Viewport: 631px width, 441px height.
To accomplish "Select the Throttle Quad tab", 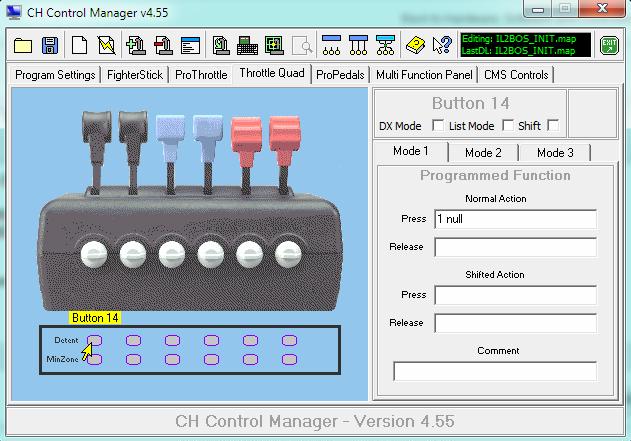I will pos(272,73).
